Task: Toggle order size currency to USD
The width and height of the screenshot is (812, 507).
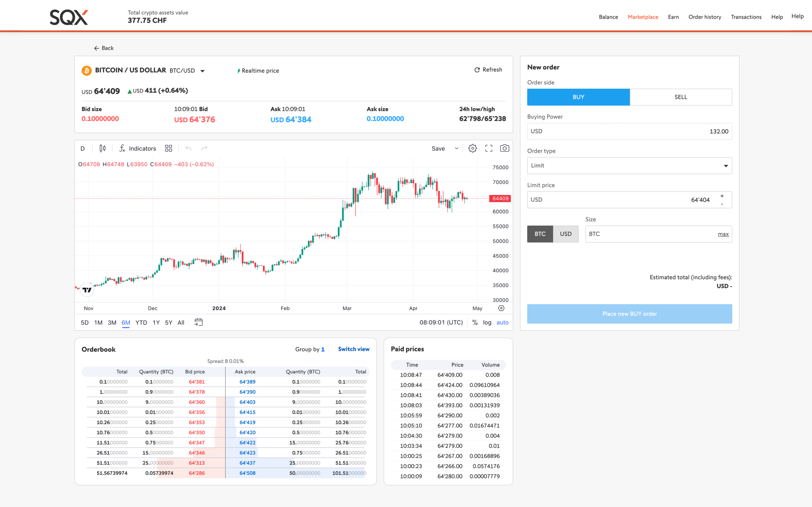Action: coord(566,234)
